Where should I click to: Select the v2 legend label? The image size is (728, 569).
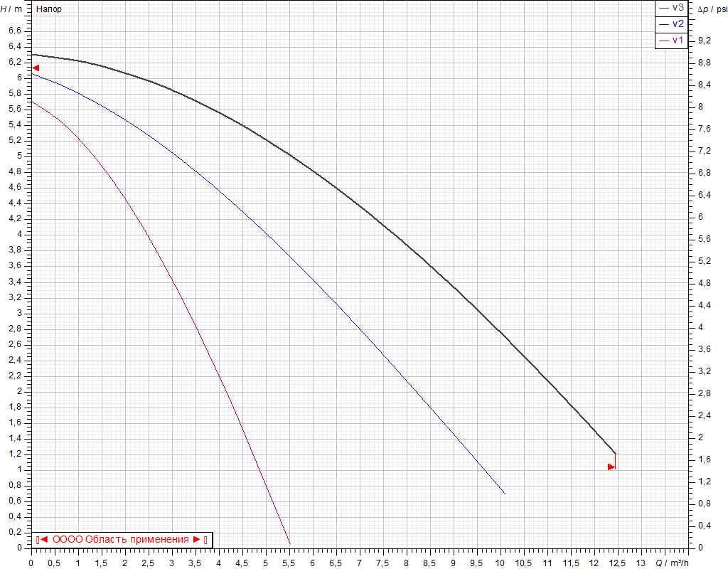pos(678,24)
